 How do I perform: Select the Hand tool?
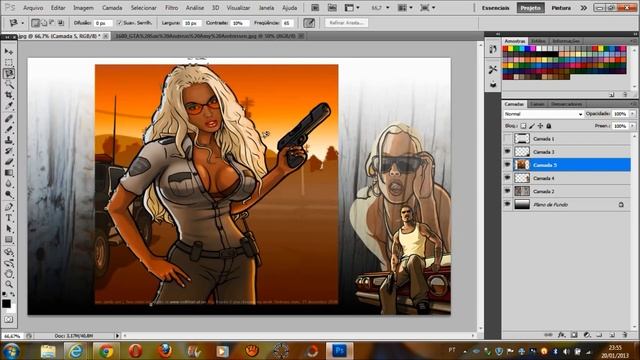[x=9, y=274]
